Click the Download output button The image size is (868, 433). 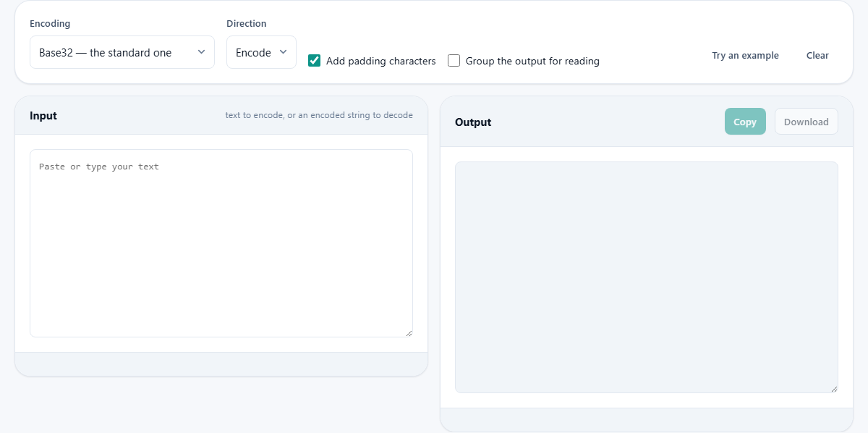pyautogui.click(x=807, y=122)
